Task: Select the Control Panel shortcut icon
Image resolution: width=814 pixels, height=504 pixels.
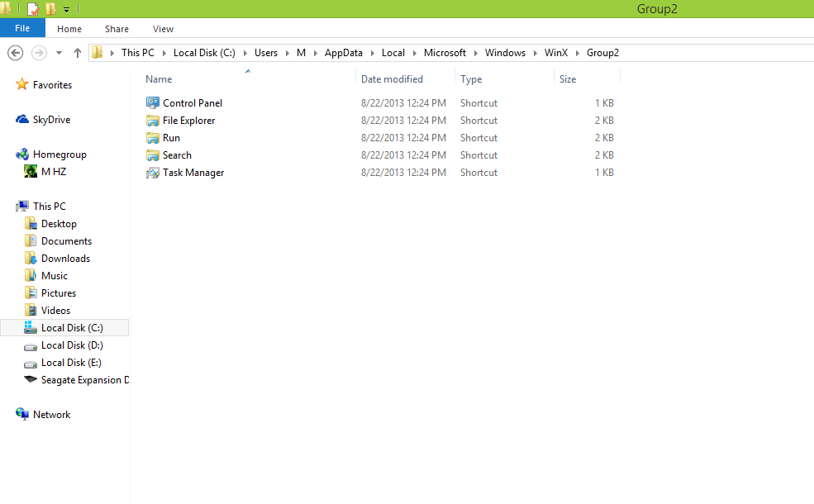Action: click(153, 102)
